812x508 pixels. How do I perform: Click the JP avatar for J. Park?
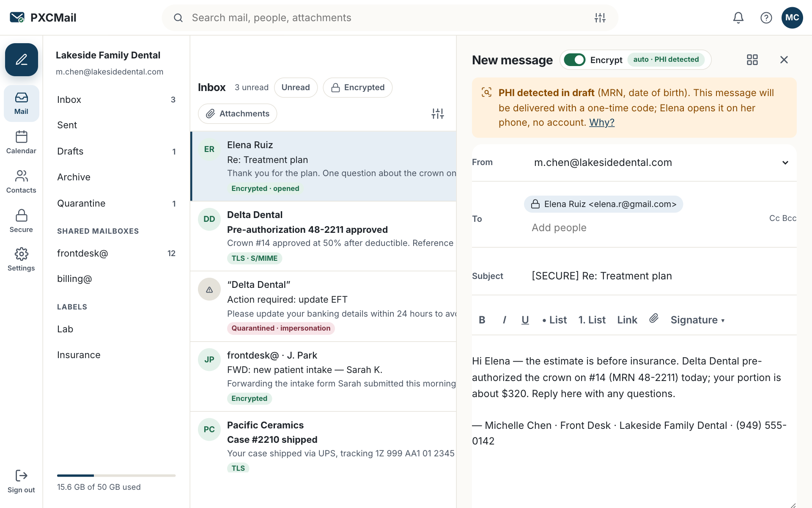(x=209, y=359)
